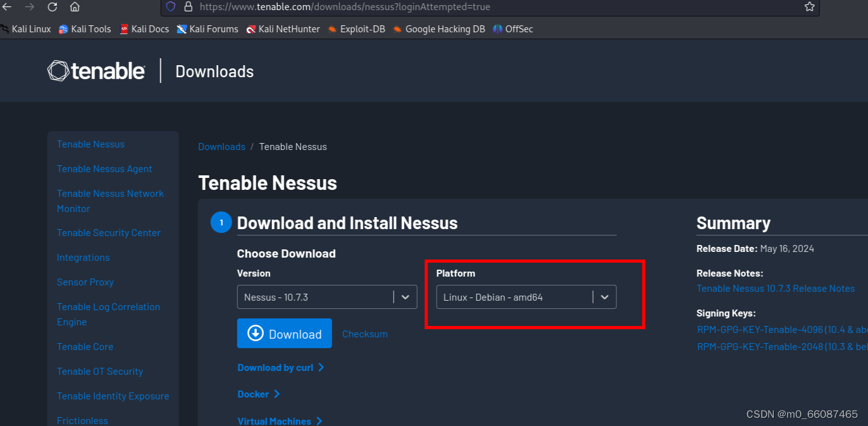Open Tenable Nessus 10.7.3 Release Notes
Viewport: 868px width, 426px height.
776,288
